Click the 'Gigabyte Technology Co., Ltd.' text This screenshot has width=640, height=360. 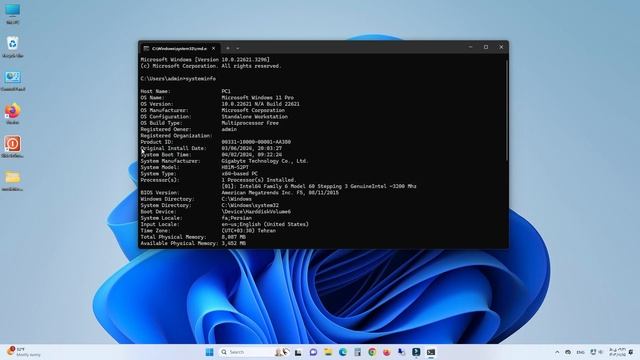[x=265, y=161]
